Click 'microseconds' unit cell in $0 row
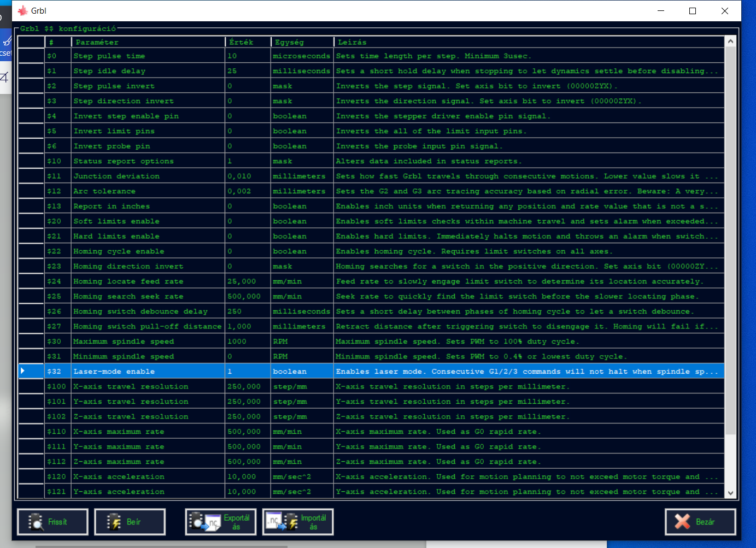Viewport: 756px width, 548px height. point(302,56)
